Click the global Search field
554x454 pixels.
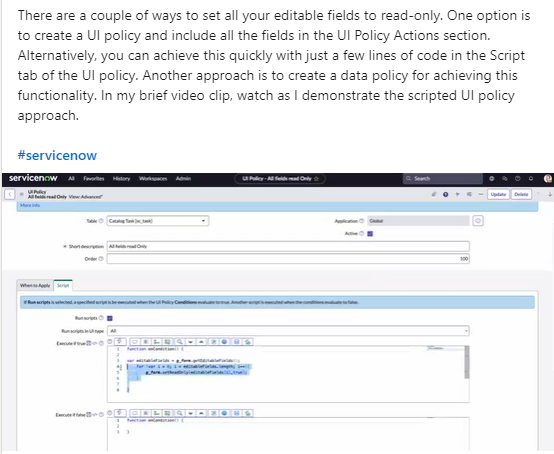pyautogui.click(x=443, y=178)
